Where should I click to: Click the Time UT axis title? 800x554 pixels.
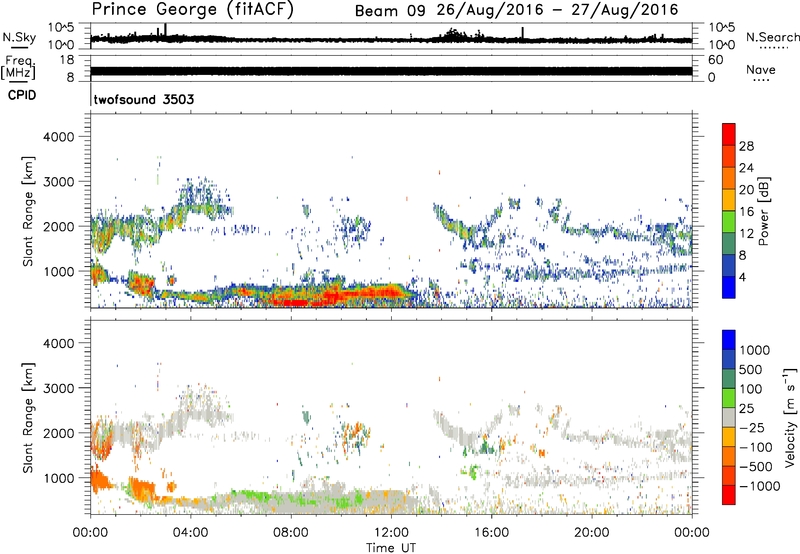pos(391,548)
